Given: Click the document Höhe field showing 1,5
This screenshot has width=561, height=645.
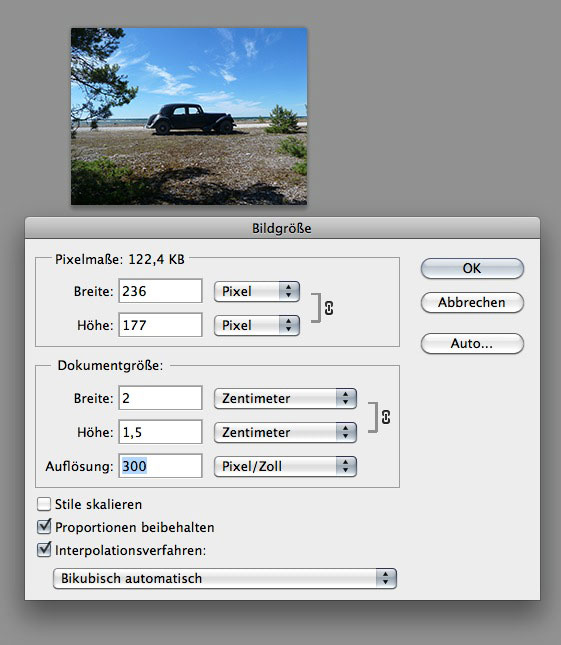Looking at the screenshot, I should pos(160,432).
